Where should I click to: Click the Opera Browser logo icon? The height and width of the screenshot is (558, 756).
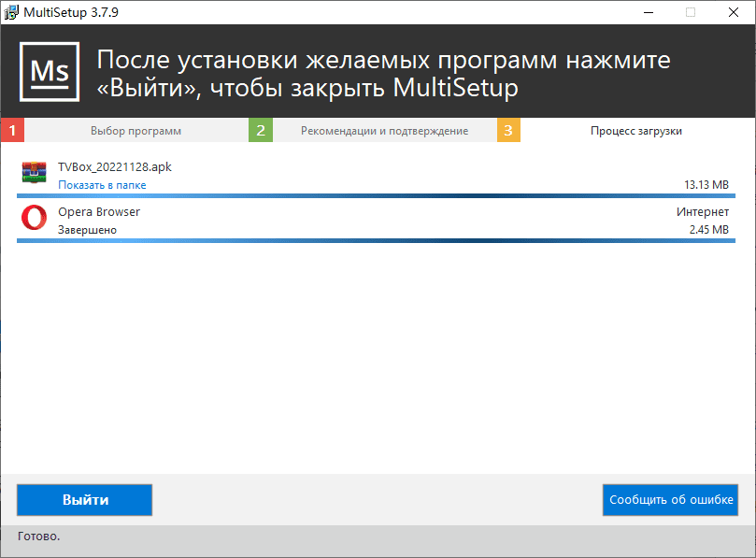tap(35, 220)
